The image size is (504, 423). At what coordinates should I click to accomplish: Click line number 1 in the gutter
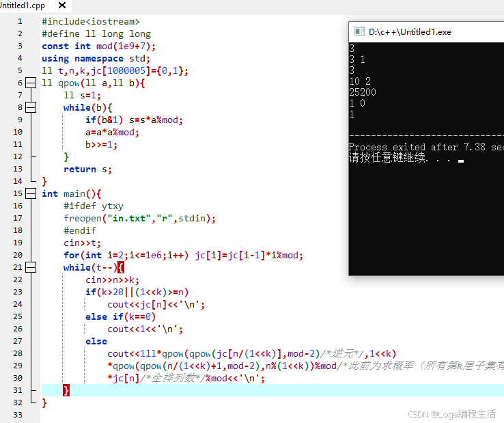point(20,22)
